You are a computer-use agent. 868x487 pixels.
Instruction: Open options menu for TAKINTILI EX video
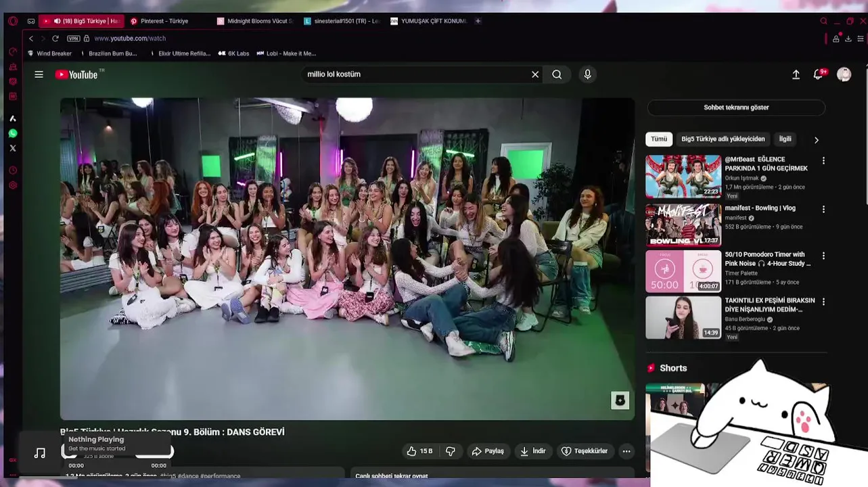tap(823, 302)
